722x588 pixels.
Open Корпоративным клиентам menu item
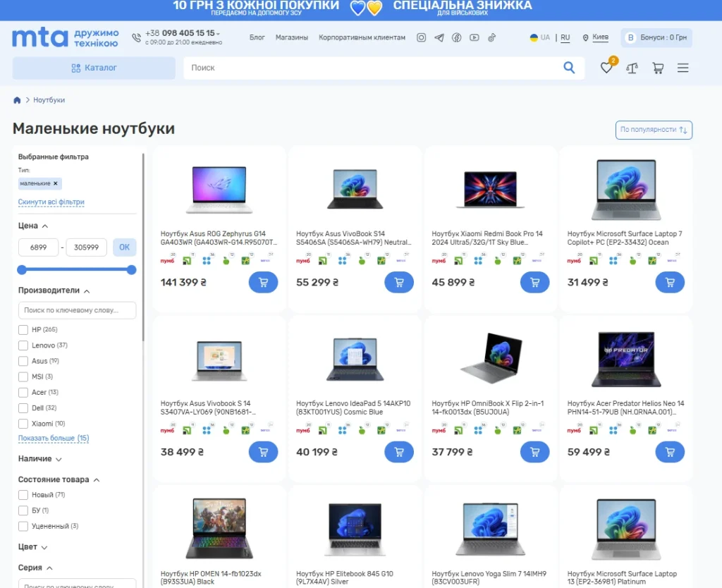click(x=362, y=37)
